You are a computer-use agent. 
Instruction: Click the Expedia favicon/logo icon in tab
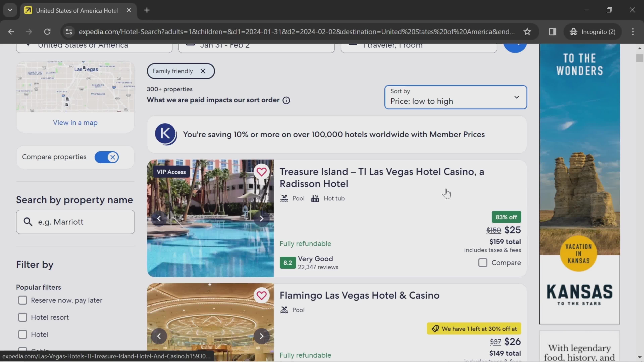[28, 10]
